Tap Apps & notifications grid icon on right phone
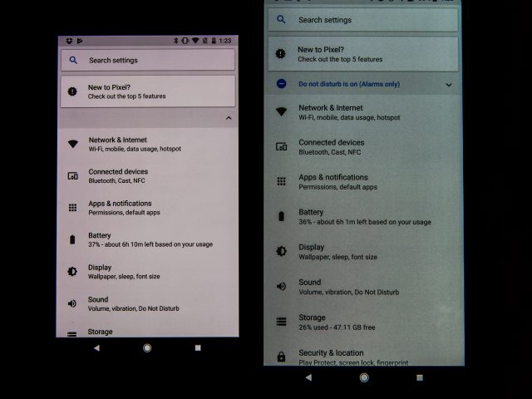This screenshot has width=532, height=399. 282,181
